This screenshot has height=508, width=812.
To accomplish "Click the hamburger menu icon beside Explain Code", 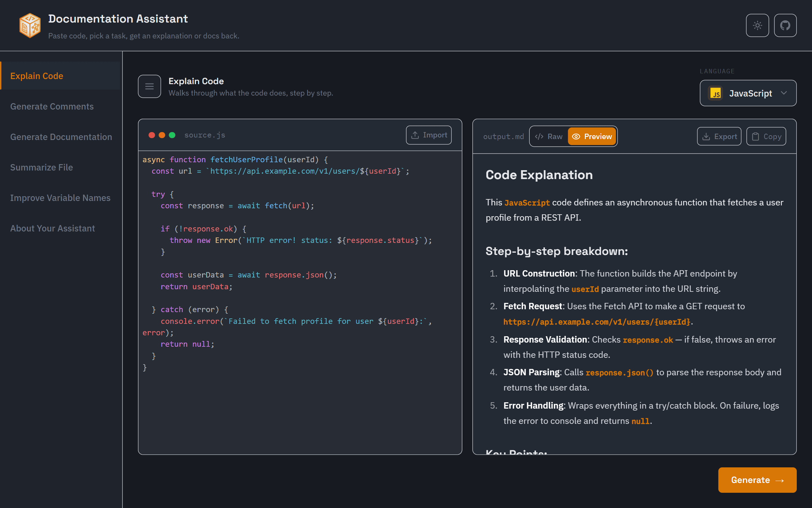I will 149,86.
